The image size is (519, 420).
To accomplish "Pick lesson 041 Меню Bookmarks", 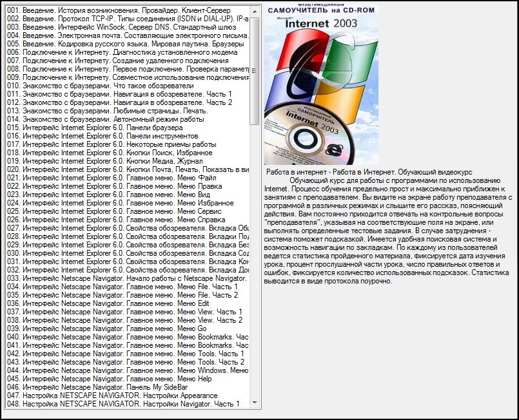I will [x=128, y=345].
